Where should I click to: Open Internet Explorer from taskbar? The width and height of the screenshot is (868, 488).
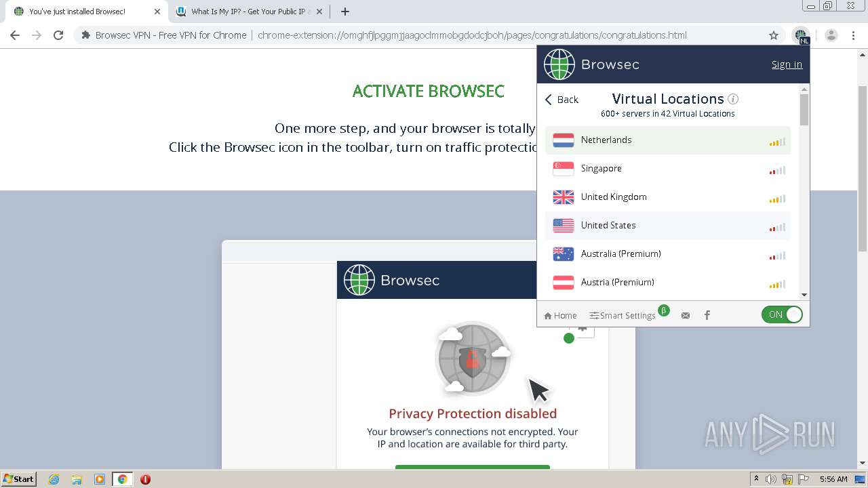[x=54, y=479]
